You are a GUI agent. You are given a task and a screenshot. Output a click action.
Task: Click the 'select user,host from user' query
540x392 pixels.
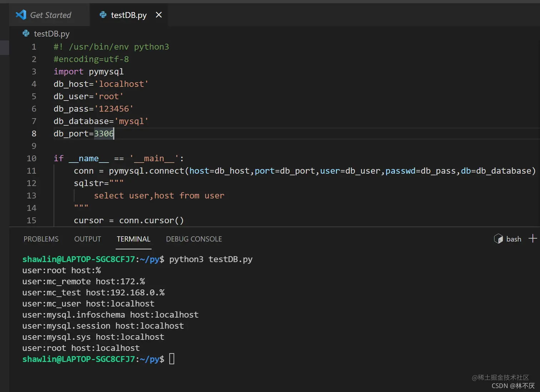tap(159, 195)
